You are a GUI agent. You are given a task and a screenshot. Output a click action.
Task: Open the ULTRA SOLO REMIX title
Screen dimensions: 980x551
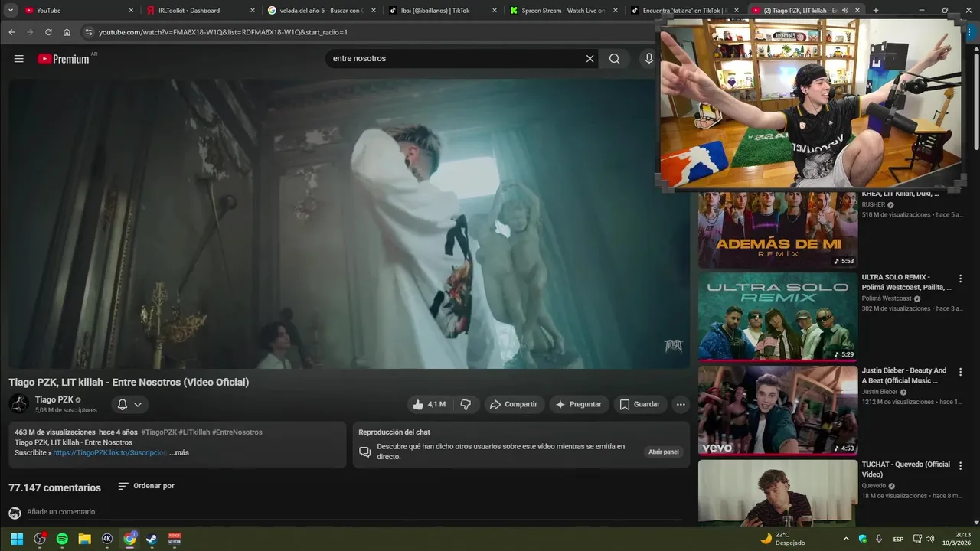coord(906,282)
